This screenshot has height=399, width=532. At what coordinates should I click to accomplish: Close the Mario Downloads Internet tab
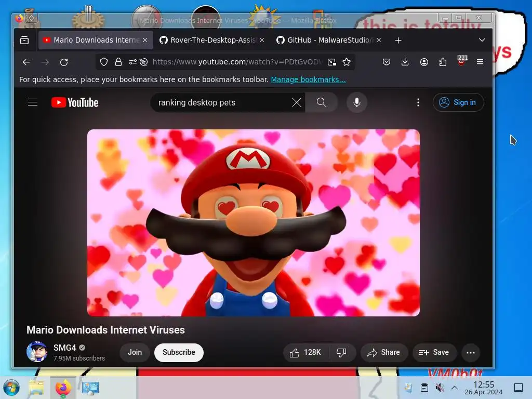(x=145, y=40)
